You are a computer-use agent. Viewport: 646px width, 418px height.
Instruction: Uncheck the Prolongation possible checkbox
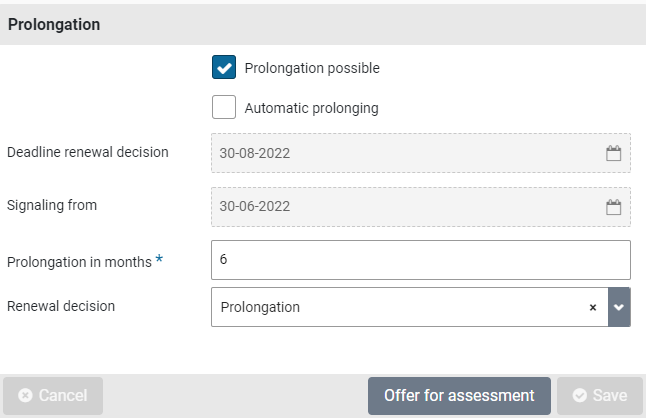coord(224,68)
